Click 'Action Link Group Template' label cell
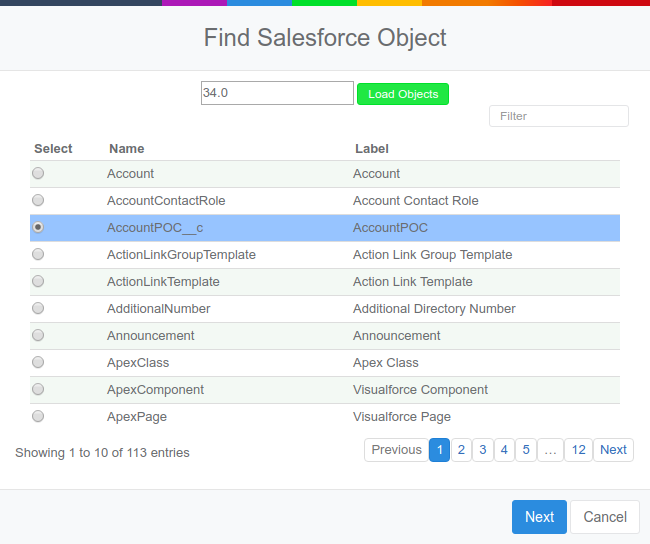Viewport: 650px width, 544px height. (x=433, y=255)
